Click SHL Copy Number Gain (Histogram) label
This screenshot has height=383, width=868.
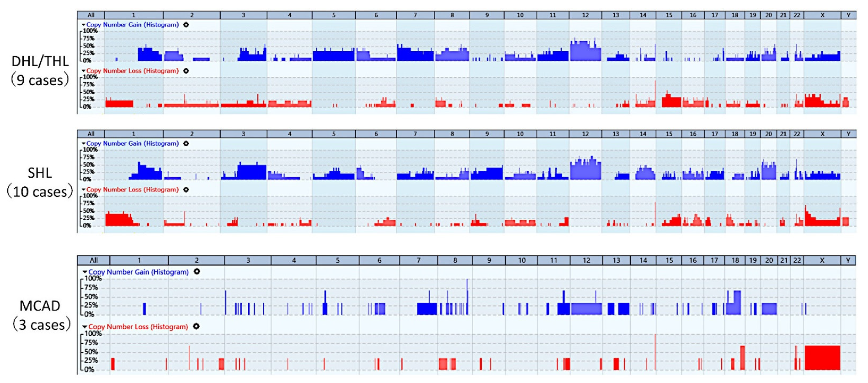coord(132,143)
